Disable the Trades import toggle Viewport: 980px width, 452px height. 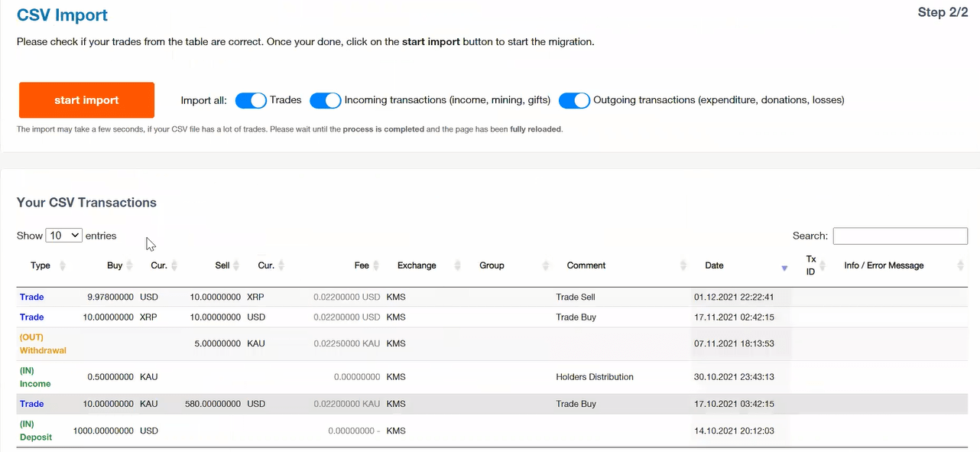[x=251, y=100]
